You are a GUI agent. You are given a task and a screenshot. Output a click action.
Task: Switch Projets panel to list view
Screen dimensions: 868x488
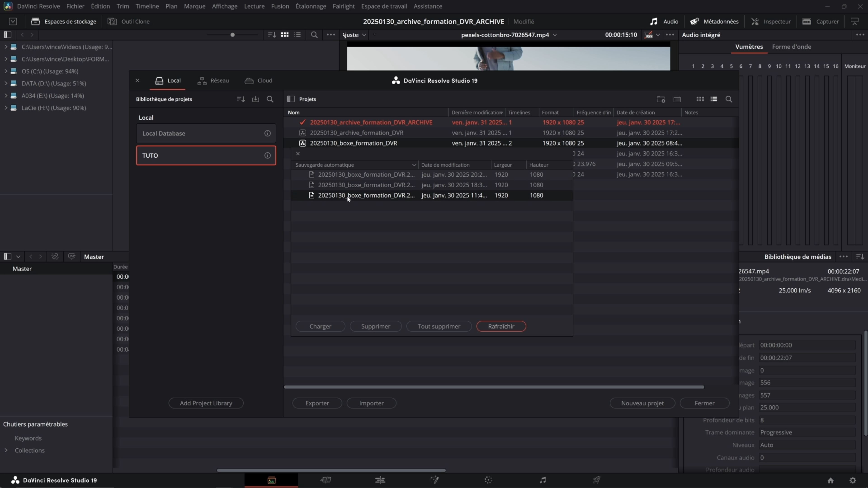click(714, 99)
